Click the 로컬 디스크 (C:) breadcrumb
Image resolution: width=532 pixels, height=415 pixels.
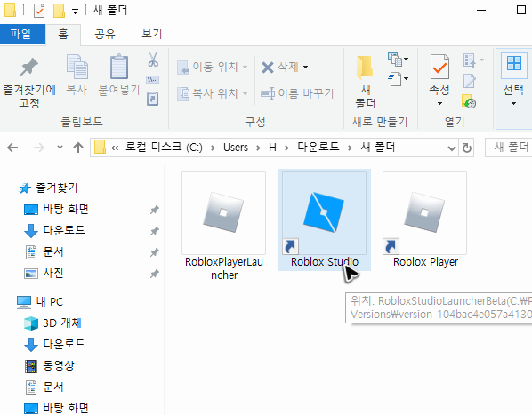click(x=164, y=148)
